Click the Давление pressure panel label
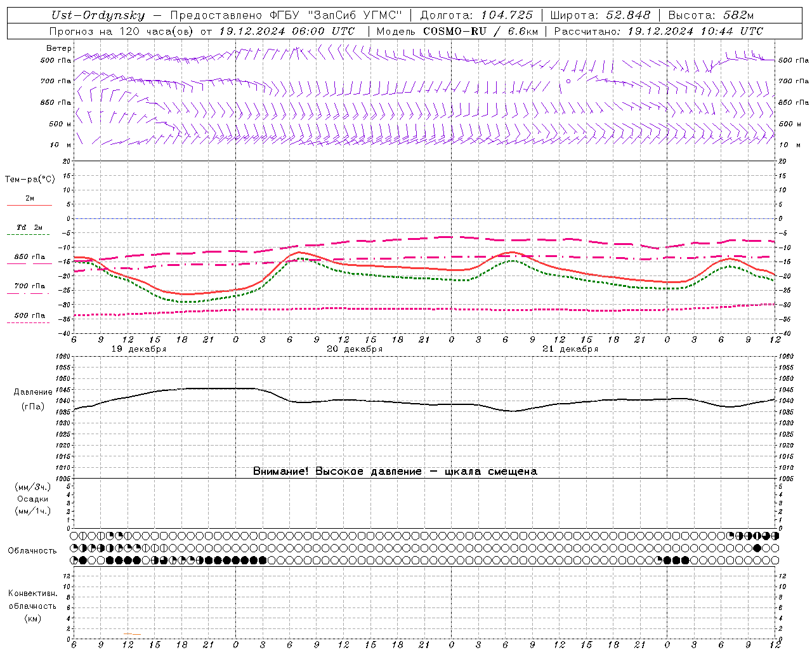The image size is (812, 650). [x=33, y=392]
